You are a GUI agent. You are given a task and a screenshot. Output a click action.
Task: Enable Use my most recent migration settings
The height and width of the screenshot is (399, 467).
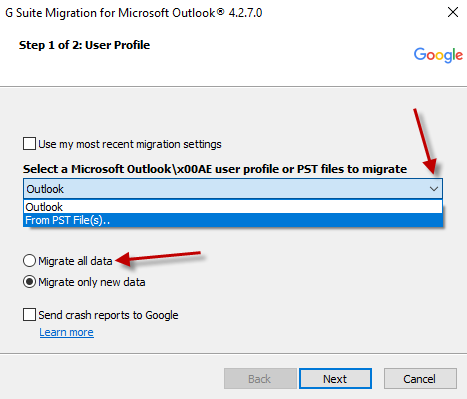click(x=29, y=144)
